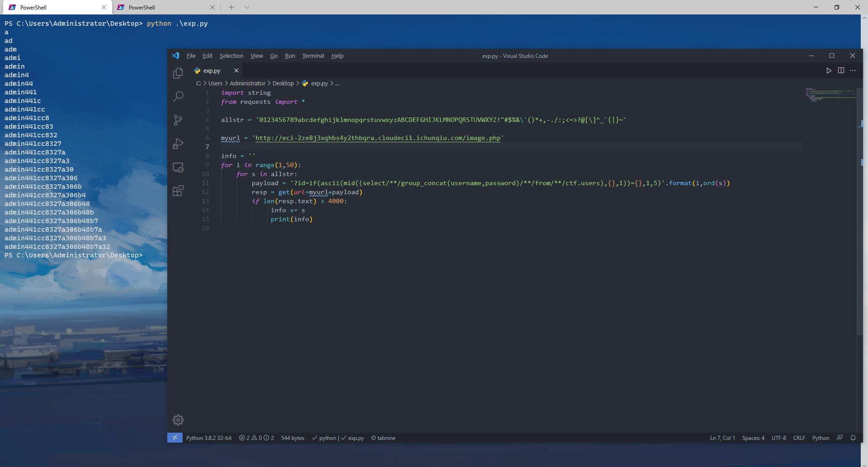Expand the breadcrumb ellipsis symbol
The image size is (868, 467).
337,84
